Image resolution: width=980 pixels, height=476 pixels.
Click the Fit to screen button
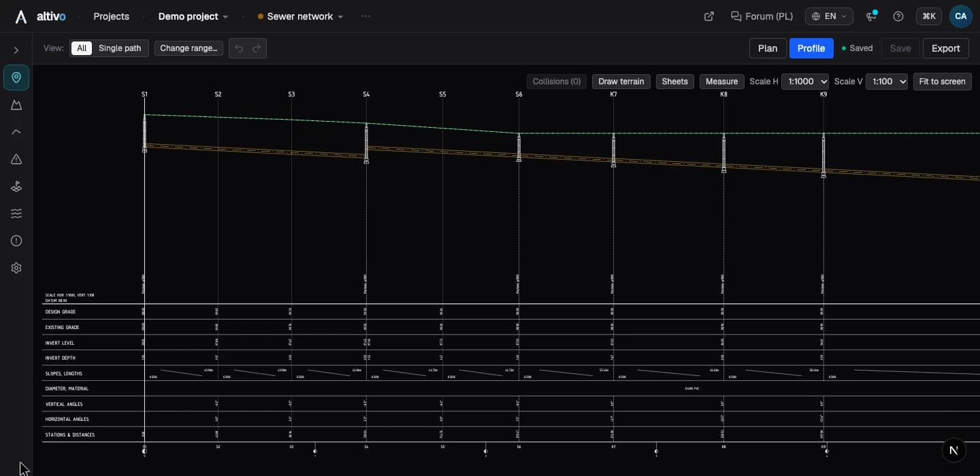click(x=942, y=82)
